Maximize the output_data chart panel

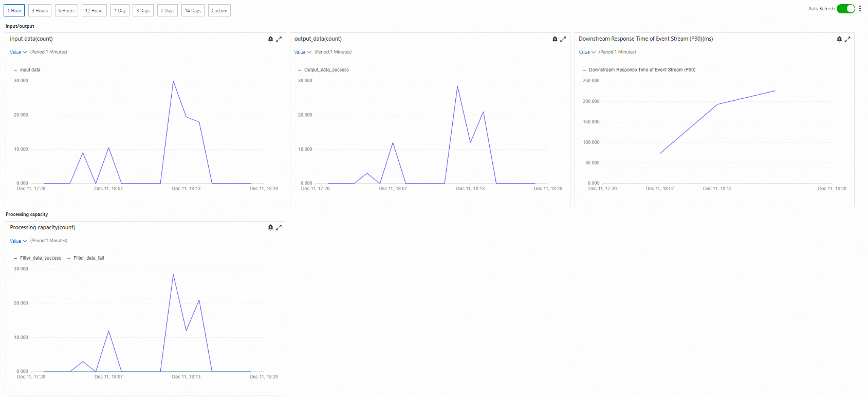(563, 39)
